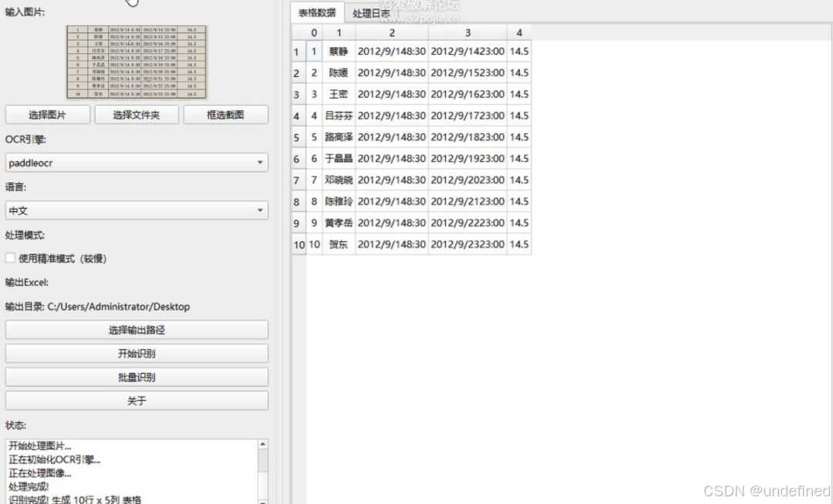Click the cell containing 陈雅玲

coord(339,202)
